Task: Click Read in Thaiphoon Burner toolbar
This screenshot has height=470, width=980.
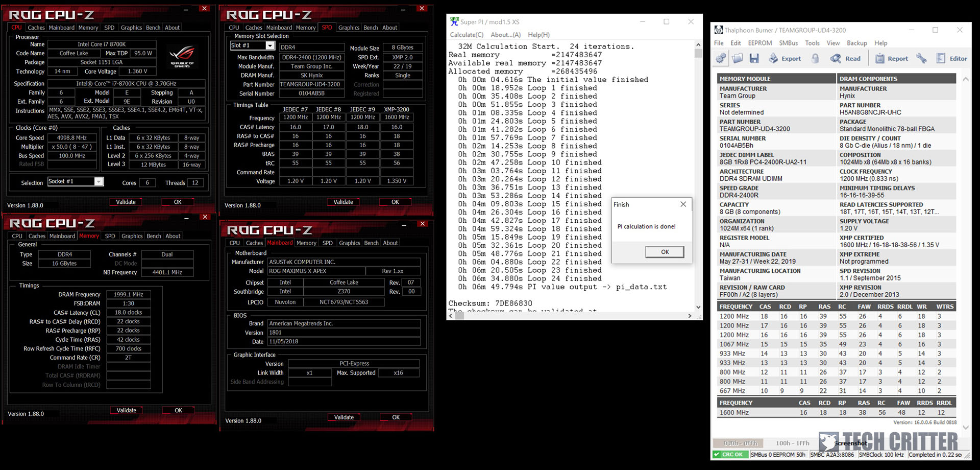Action: (x=845, y=58)
